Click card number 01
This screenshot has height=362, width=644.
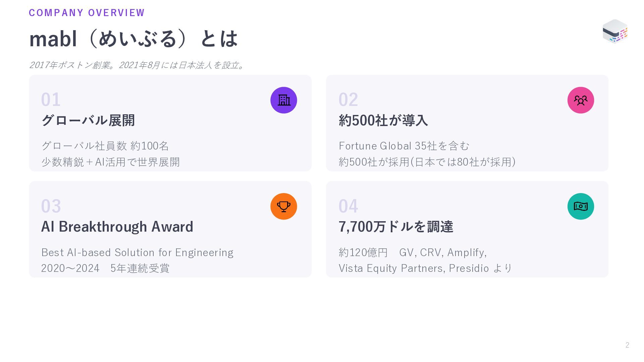(x=51, y=100)
